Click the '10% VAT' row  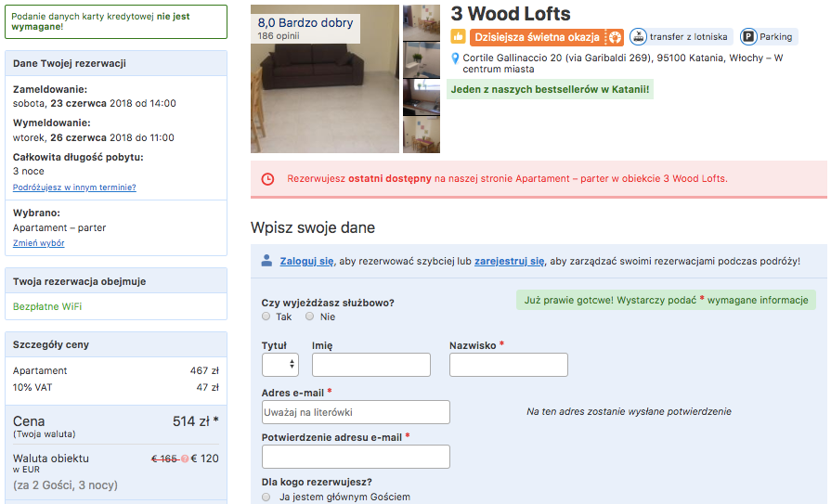click(116, 387)
